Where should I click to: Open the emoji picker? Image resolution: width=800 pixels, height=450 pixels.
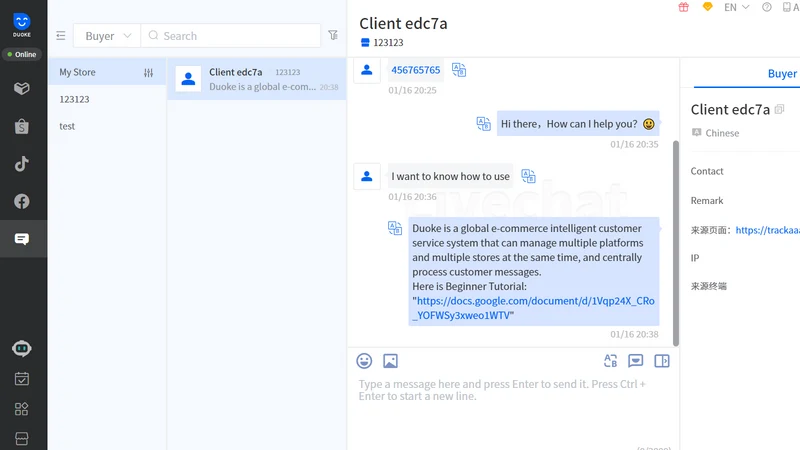[x=364, y=361]
